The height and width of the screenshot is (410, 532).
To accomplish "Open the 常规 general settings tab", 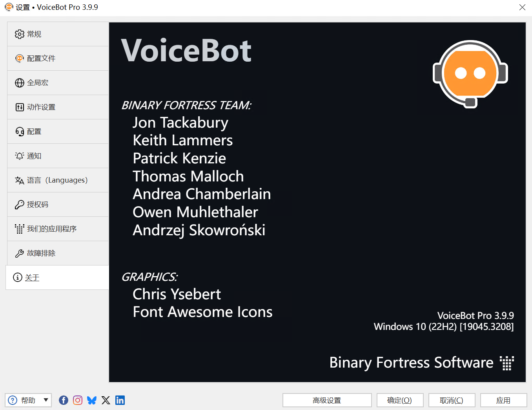I will [58, 34].
